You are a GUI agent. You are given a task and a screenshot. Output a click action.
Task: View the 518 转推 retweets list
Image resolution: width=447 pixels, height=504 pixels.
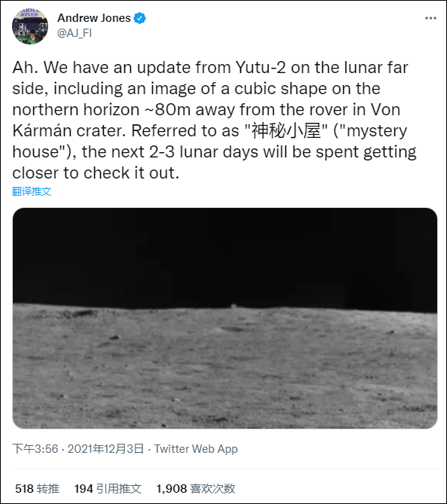click(38, 489)
